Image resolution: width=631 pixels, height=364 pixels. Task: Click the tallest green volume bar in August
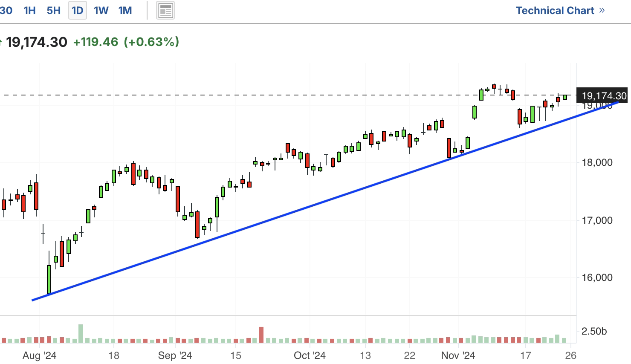[81, 334]
